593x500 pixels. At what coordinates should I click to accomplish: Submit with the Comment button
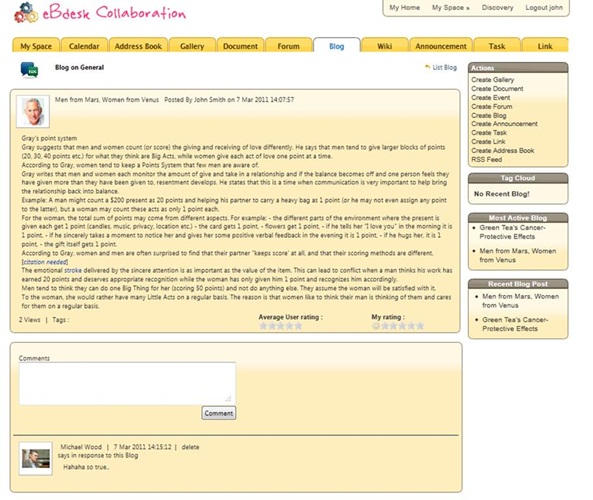pos(219,413)
